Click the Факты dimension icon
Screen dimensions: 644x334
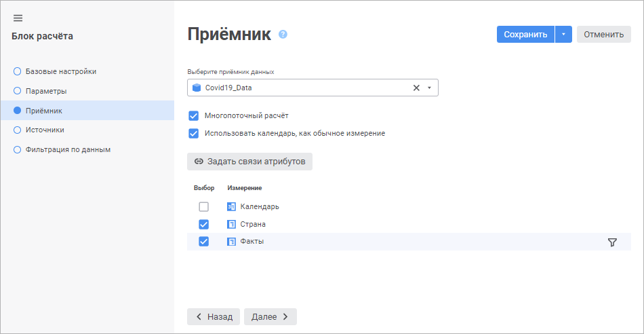pyautogui.click(x=231, y=242)
